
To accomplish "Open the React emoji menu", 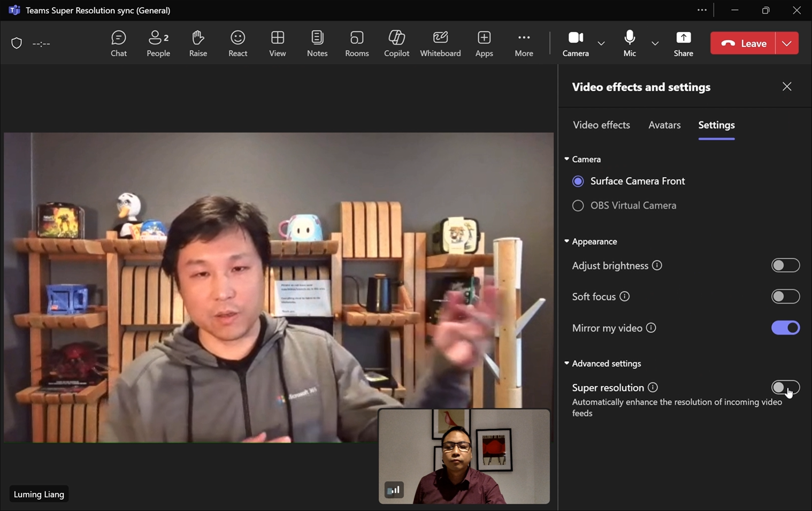I will [x=238, y=43].
